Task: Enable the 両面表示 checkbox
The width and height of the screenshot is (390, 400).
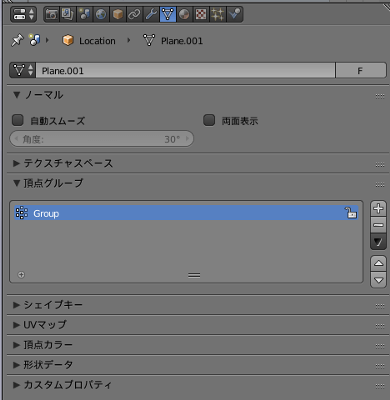Action: pyautogui.click(x=209, y=120)
